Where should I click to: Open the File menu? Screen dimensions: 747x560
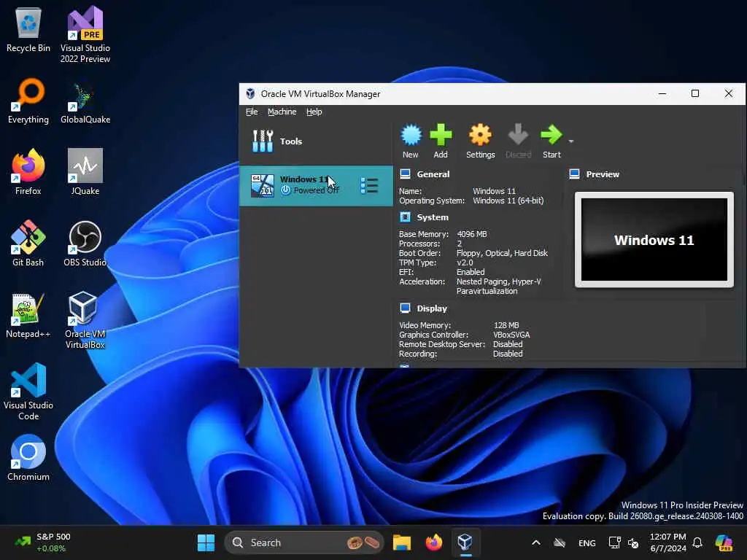click(252, 112)
